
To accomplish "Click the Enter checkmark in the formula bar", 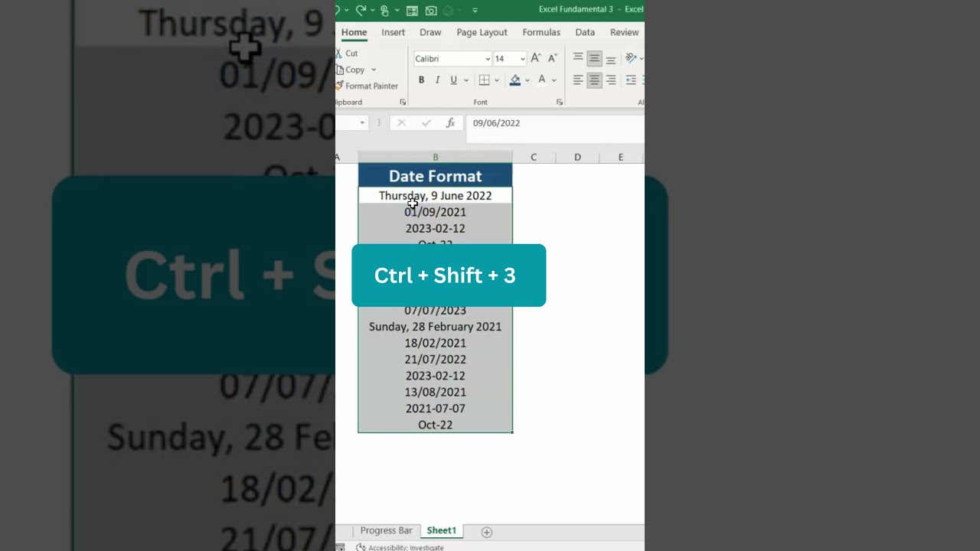I will (x=426, y=122).
